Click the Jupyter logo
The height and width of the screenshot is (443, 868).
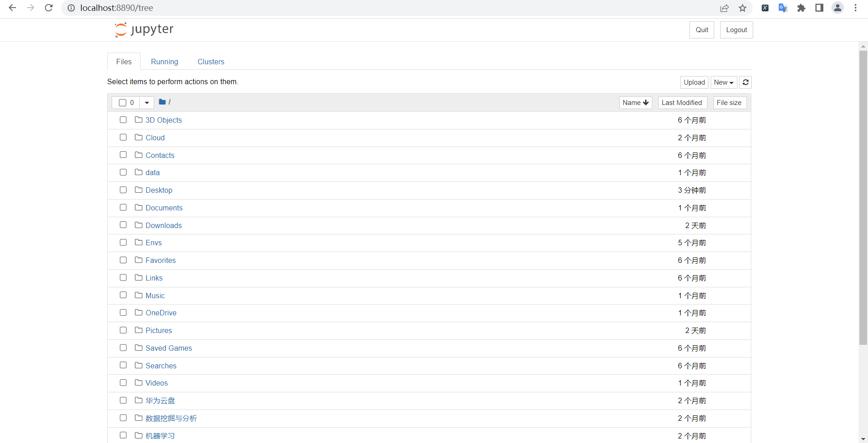click(144, 29)
